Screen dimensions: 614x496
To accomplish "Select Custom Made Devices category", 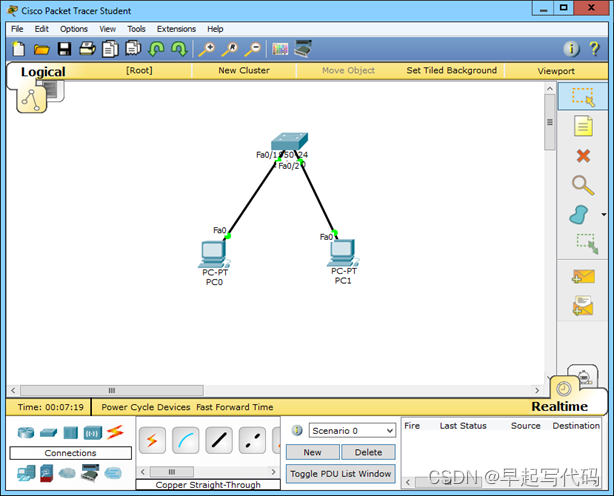I will point(90,473).
